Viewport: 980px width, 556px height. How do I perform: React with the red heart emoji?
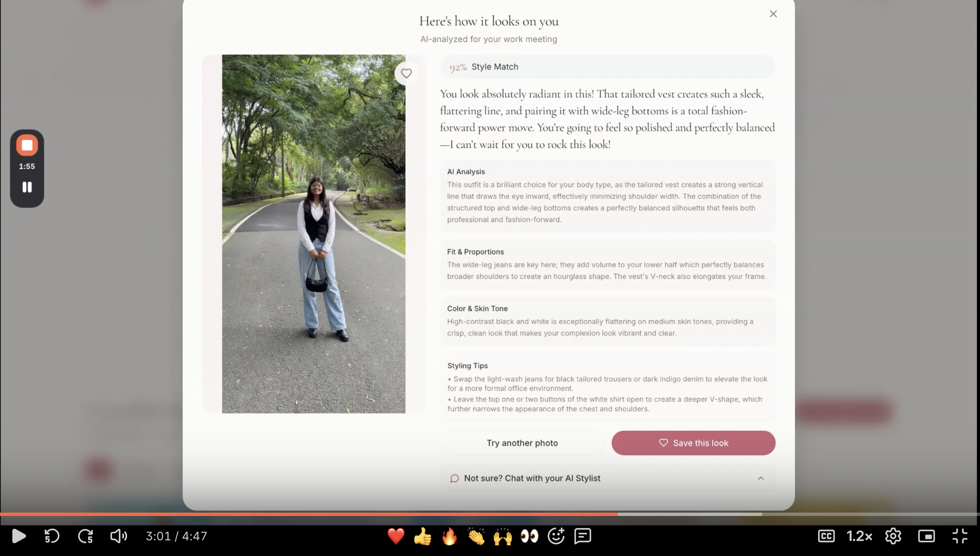(x=396, y=536)
